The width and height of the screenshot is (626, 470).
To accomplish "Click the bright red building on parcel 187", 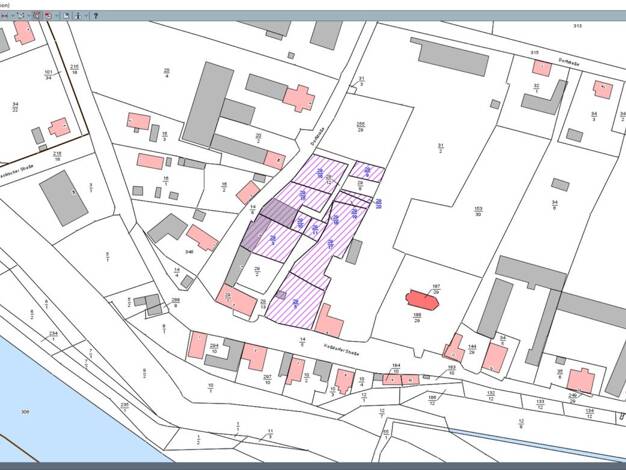I will [x=423, y=300].
